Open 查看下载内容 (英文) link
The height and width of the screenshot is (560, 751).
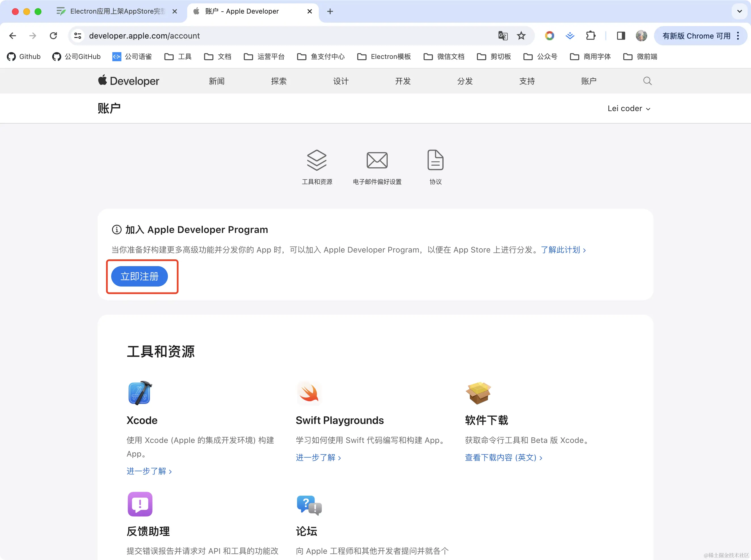[x=504, y=457]
